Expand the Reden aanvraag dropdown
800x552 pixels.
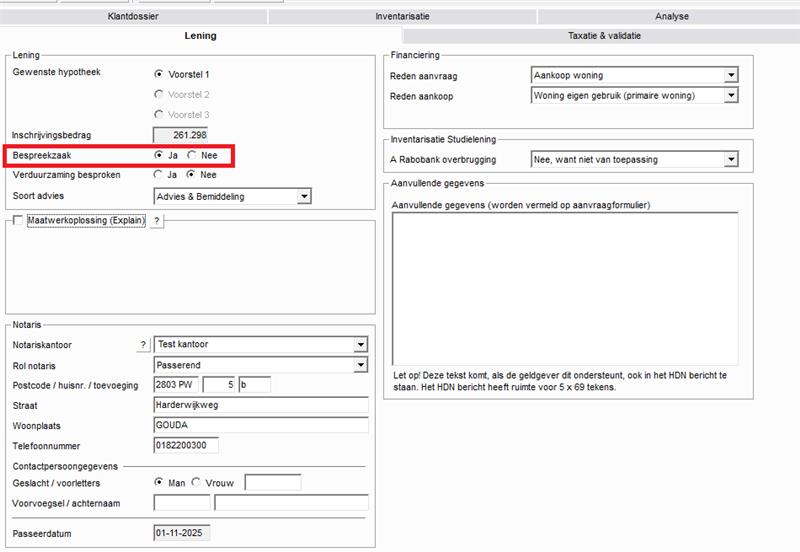730,75
